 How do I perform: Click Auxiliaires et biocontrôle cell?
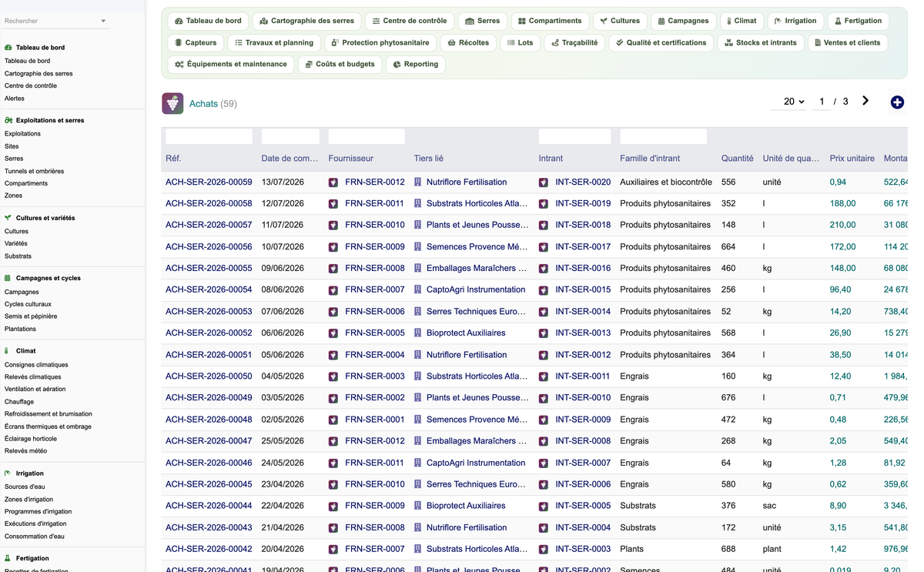pyautogui.click(x=666, y=182)
